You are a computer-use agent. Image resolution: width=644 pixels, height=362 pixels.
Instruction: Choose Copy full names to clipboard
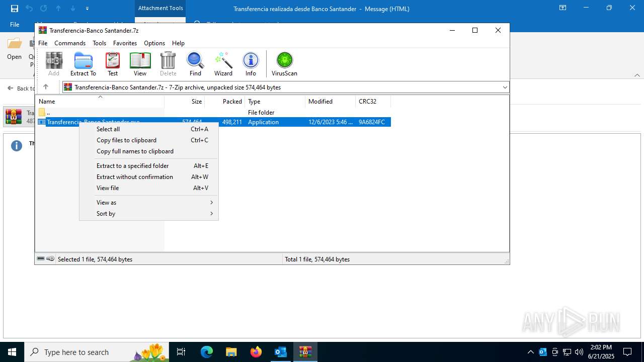point(149,151)
